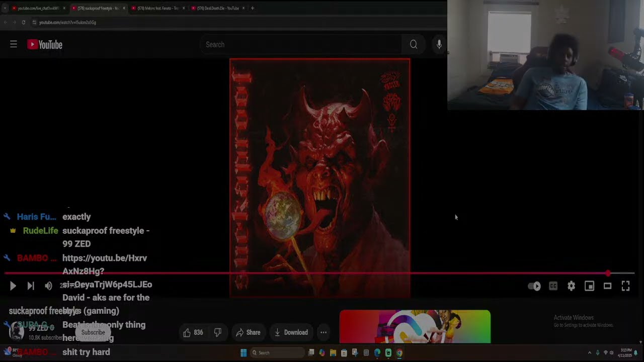Click the magnifier search button
This screenshot has height=362, width=644.
[413, 44]
